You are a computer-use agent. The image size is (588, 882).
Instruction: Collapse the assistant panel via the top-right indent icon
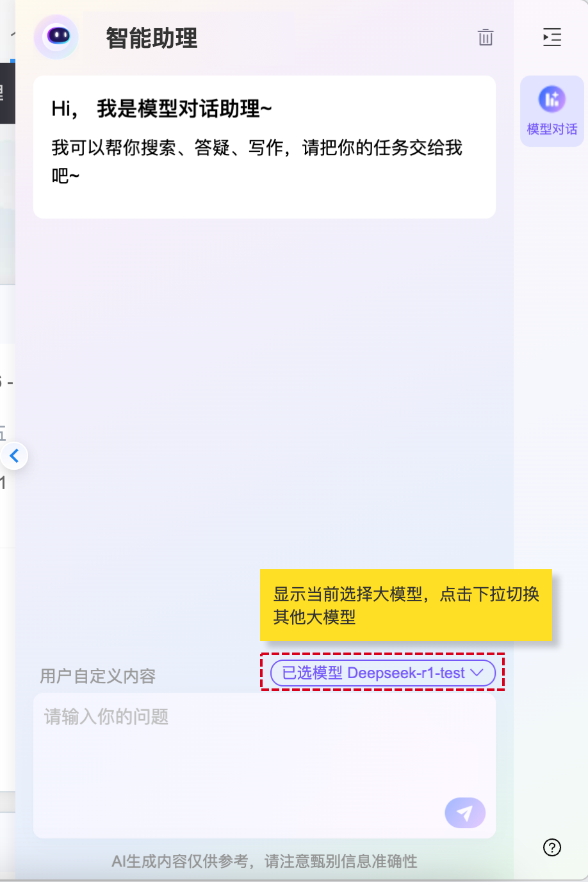click(552, 37)
